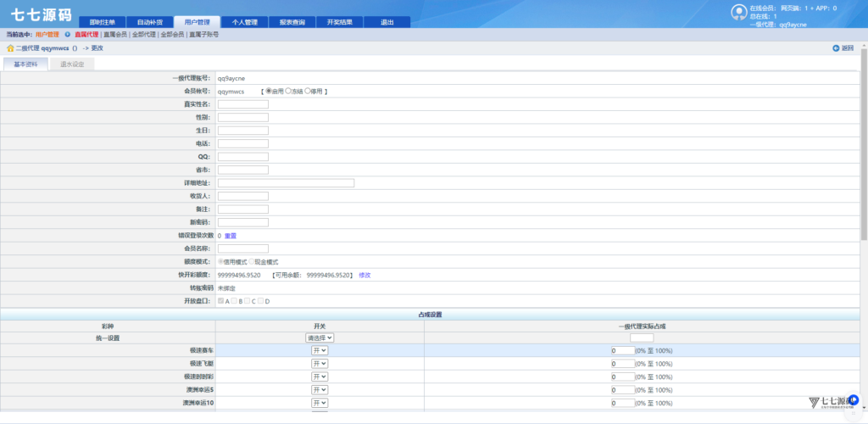This screenshot has height=424, width=868.
Task: Click the home icon beside 二级代理
Action: 10,48
